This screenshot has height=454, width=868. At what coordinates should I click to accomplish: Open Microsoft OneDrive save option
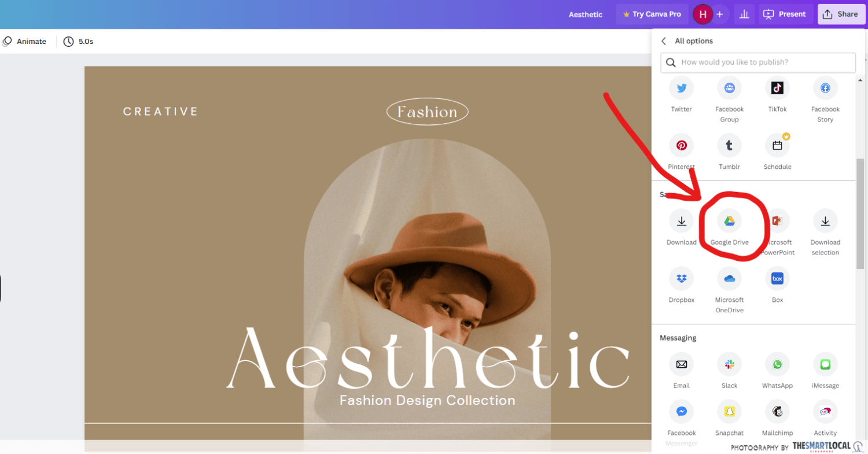click(x=729, y=279)
